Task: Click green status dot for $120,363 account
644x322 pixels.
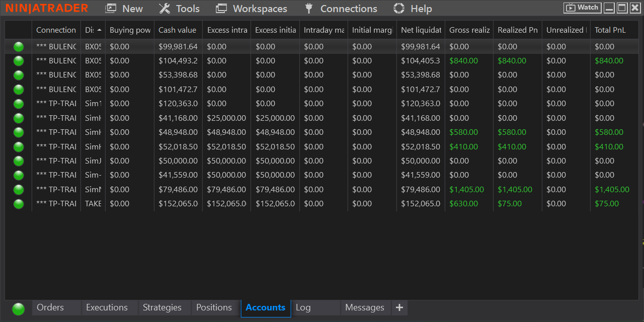Action: (x=19, y=104)
